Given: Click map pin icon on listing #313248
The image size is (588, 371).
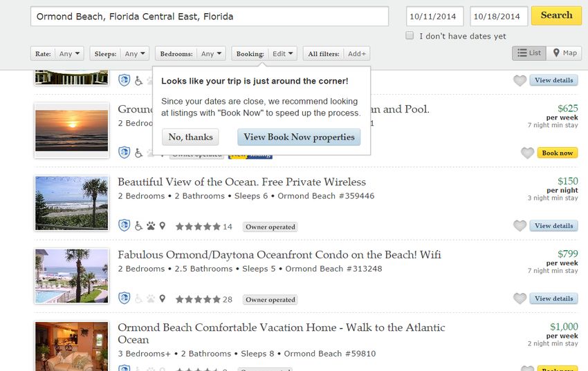Looking at the screenshot, I should pos(162,298).
